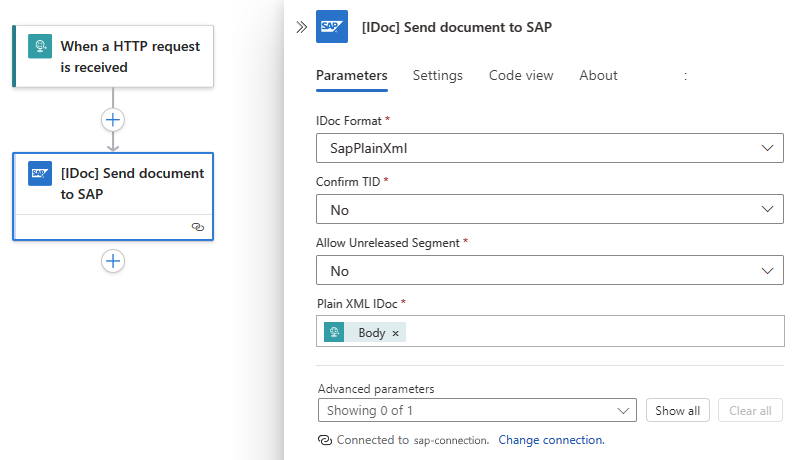Expand the Advanced parameters dropdown
The image size is (800, 460).
(x=476, y=410)
